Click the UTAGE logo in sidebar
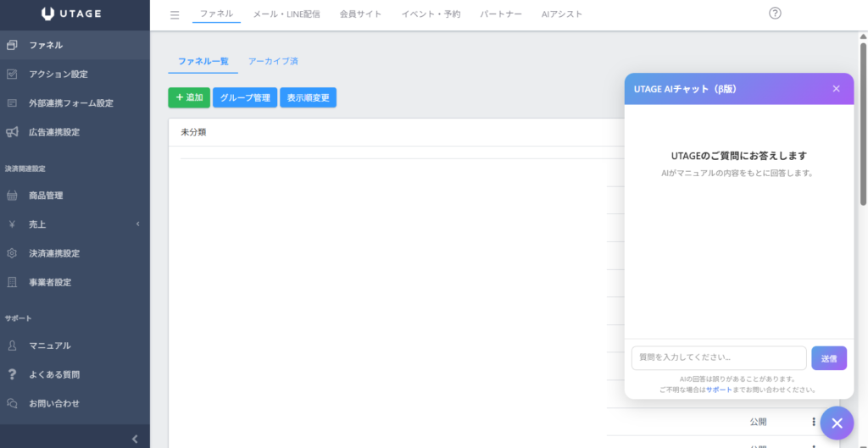 click(75, 14)
